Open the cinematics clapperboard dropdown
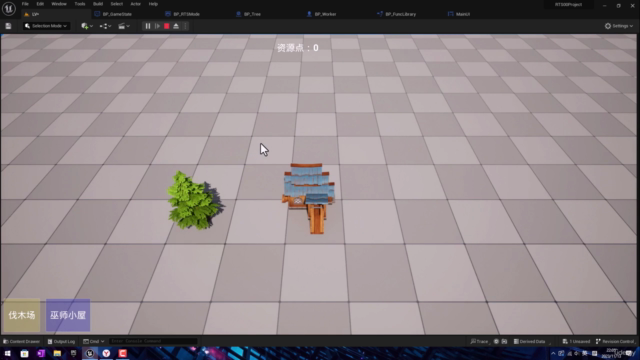 click(x=124, y=26)
